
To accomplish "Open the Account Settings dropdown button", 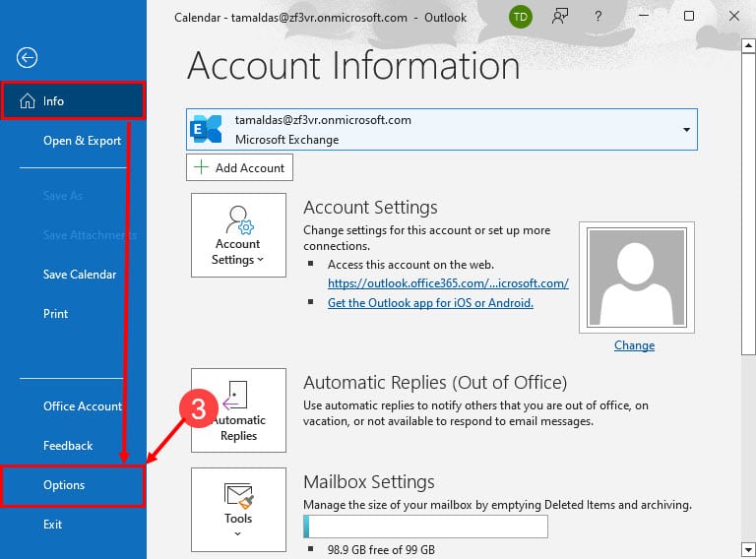I will [x=238, y=235].
